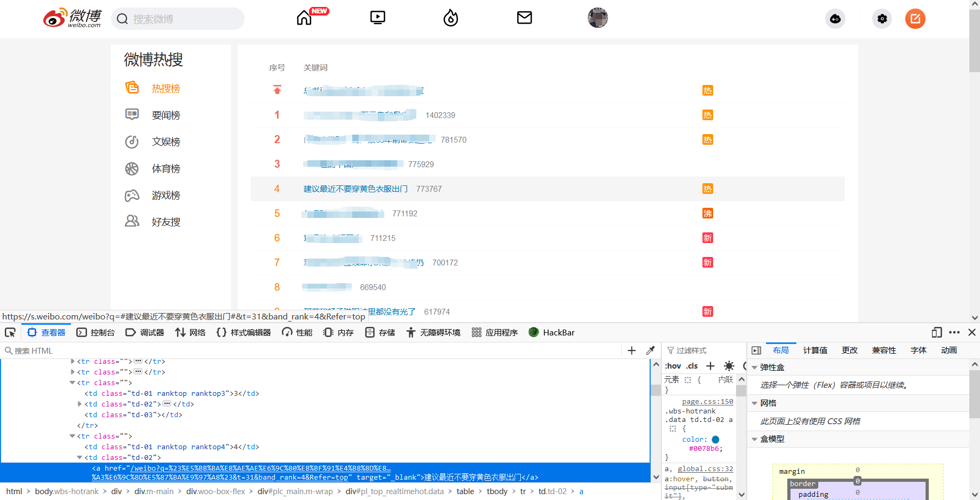980x500 pixels.
Task: Switch to the 存储 storage tab
Action: tap(380, 332)
